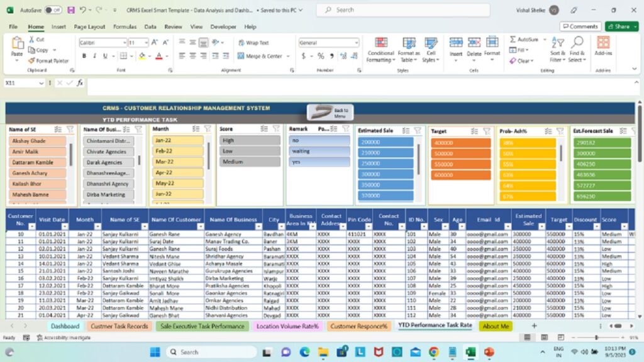Open the Sort & Filter menu
The width and height of the screenshot is (644, 362).
[558, 49]
